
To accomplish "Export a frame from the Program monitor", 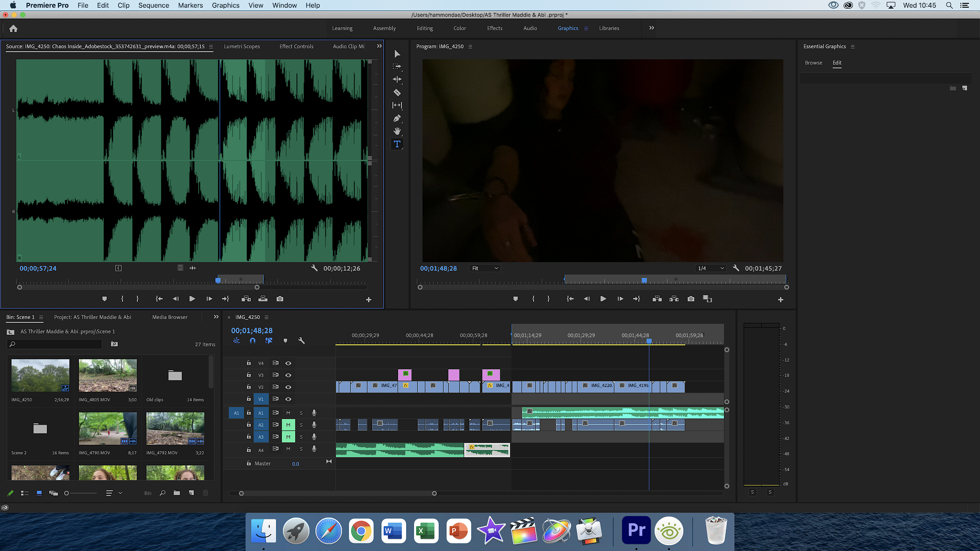I will (x=690, y=298).
